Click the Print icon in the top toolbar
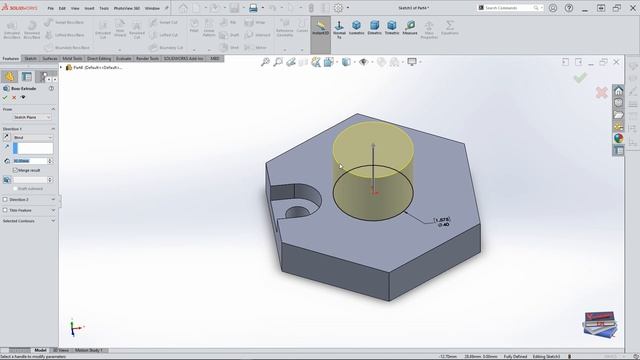Image resolution: width=640 pixels, height=360 pixels. tap(253, 8)
